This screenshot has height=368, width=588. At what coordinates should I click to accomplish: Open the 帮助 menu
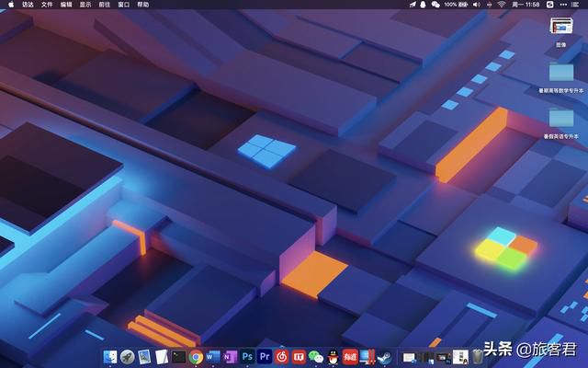pos(143,5)
